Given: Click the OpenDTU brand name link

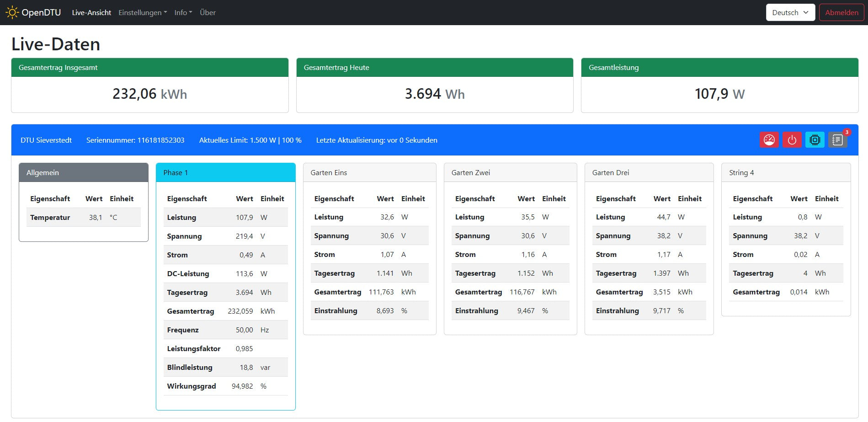Looking at the screenshot, I should (x=41, y=12).
